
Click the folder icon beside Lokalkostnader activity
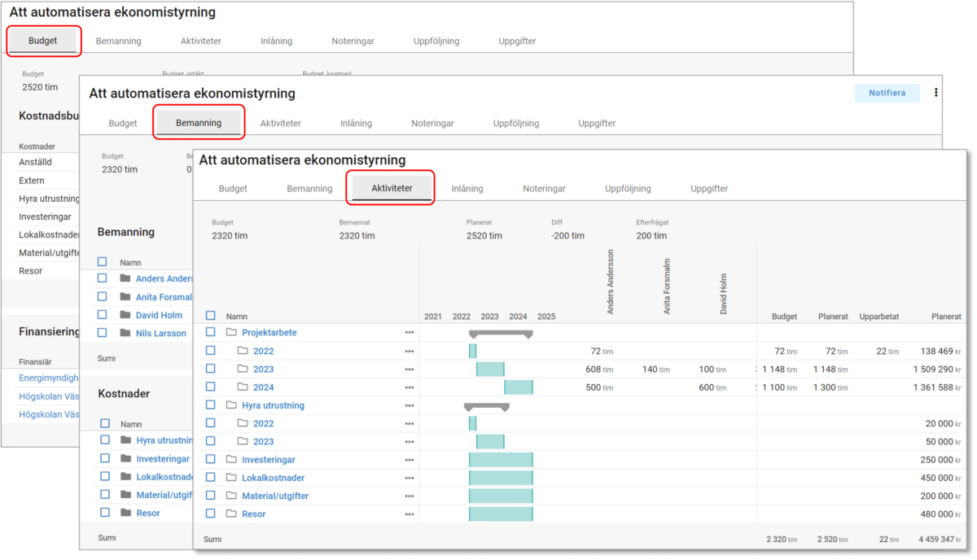coord(231,478)
